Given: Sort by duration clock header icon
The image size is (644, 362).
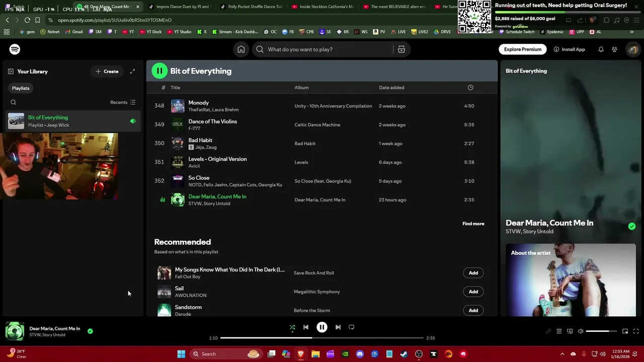Looking at the screenshot, I should click(470, 87).
